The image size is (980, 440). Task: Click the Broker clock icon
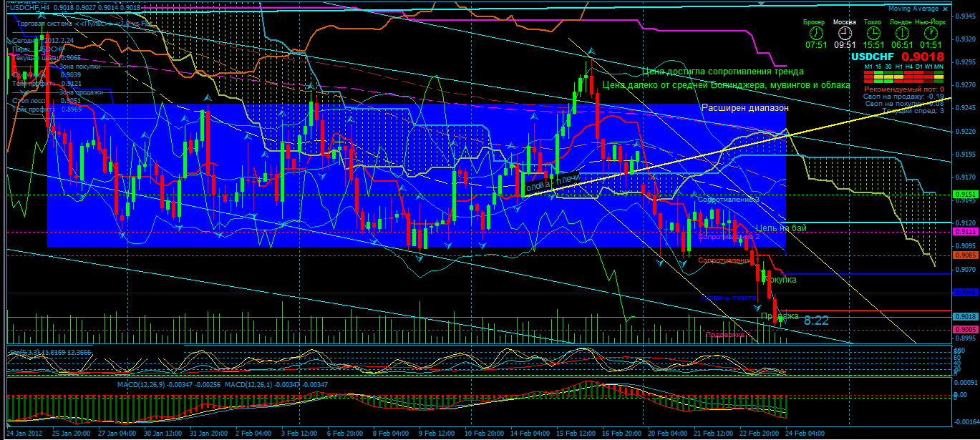816,33
